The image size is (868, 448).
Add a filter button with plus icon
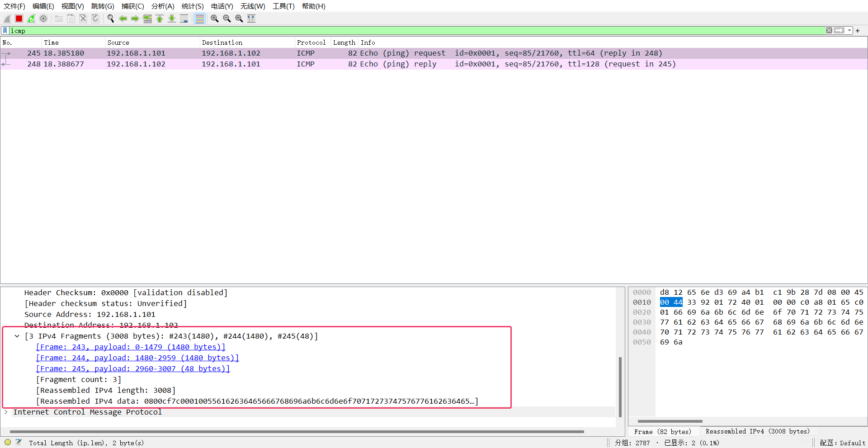(x=858, y=30)
